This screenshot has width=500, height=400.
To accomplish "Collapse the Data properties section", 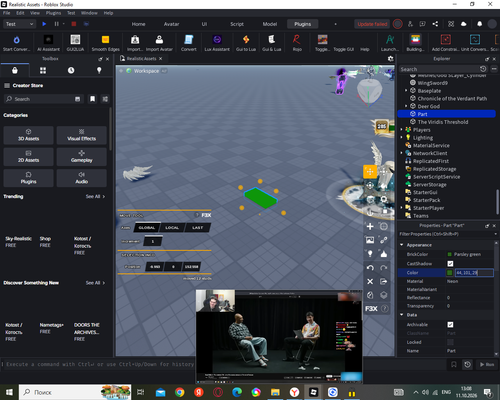I will tap(402, 315).
